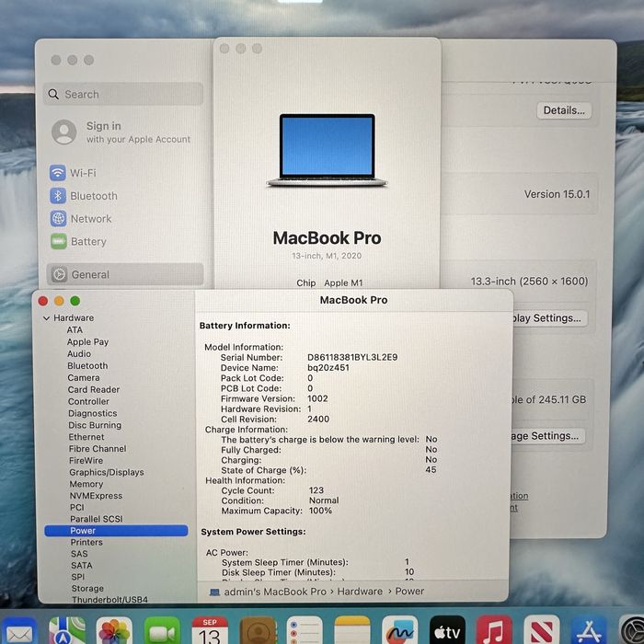Launch Music from the Dock
This screenshot has height=644, width=644.
point(494,631)
